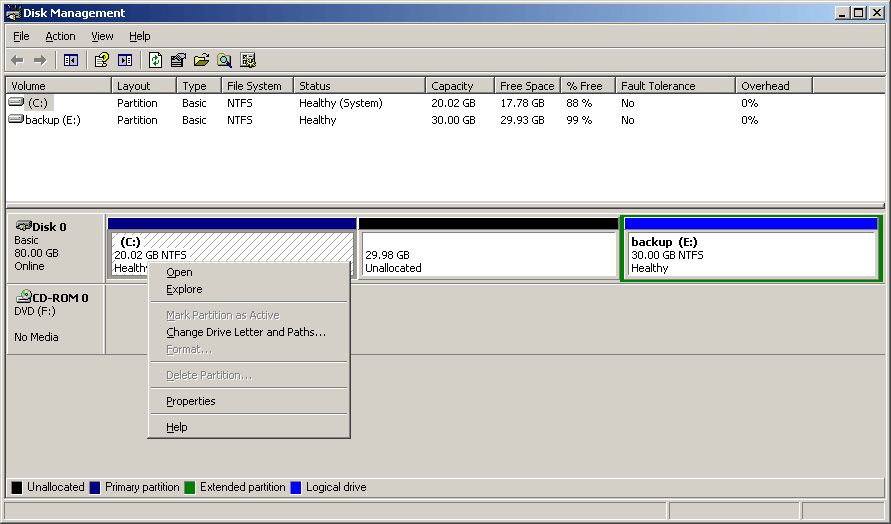Viewport: 891px width, 524px height.
Task: Open the Action menu
Action: 60,36
